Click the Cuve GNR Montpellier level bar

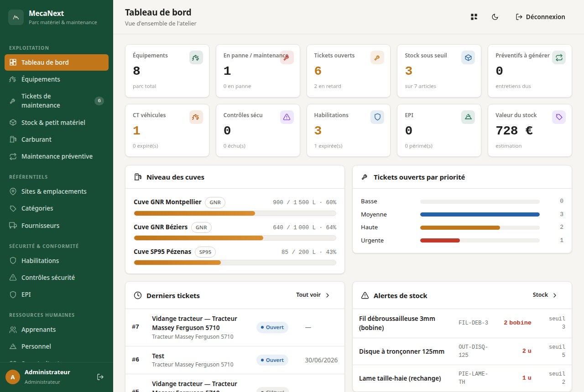pos(235,213)
